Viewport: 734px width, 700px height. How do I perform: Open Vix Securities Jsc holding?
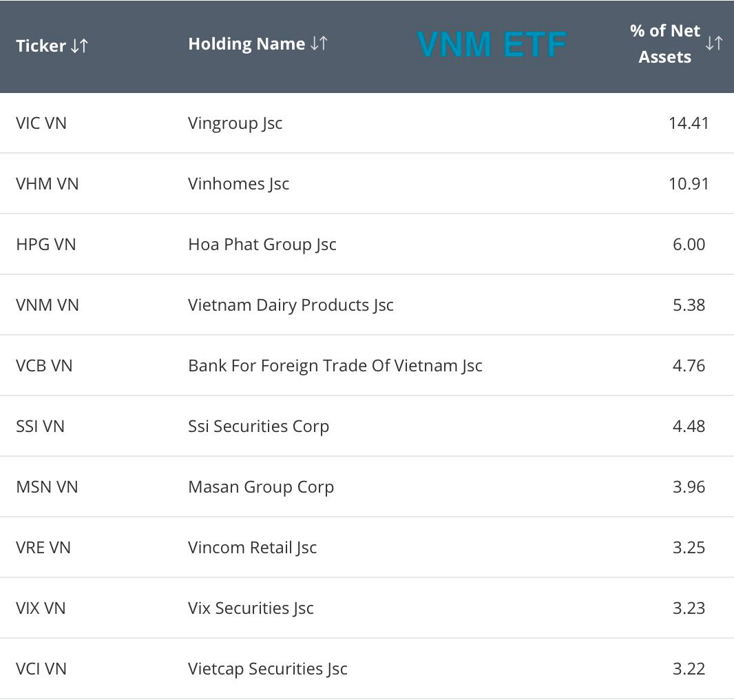pos(251,608)
